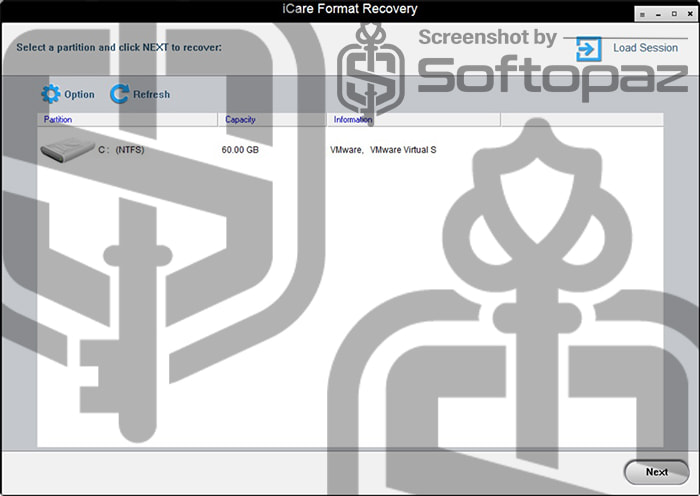Open the Load Session link
Viewport: 700px width, 496px height.
tap(645, 48)
